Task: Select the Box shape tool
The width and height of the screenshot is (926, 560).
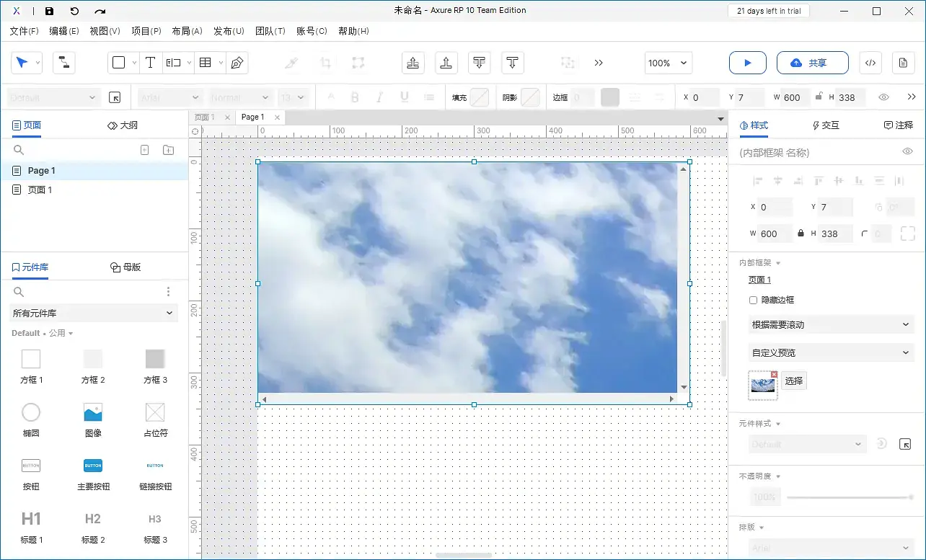Action: click(x=119, y=63)
